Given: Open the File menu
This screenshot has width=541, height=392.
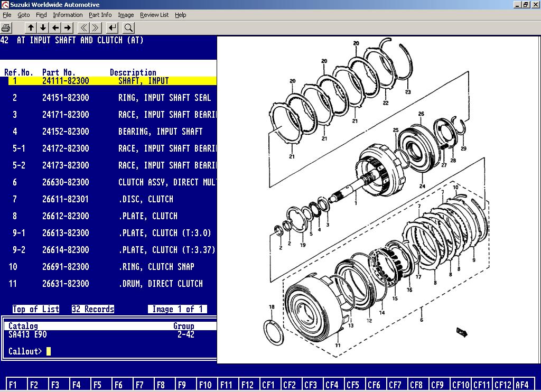Looking at the screenshot, I should click(x=7, y=15).
